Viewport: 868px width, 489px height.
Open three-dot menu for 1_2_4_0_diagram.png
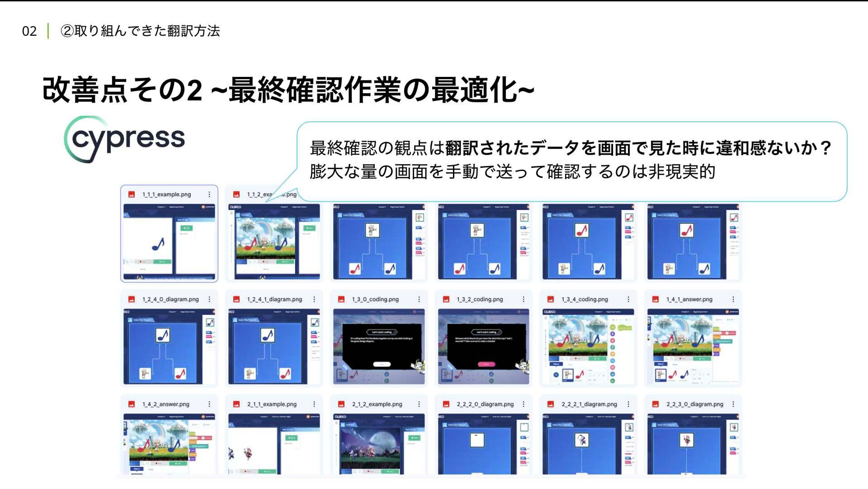pos(209,299)
